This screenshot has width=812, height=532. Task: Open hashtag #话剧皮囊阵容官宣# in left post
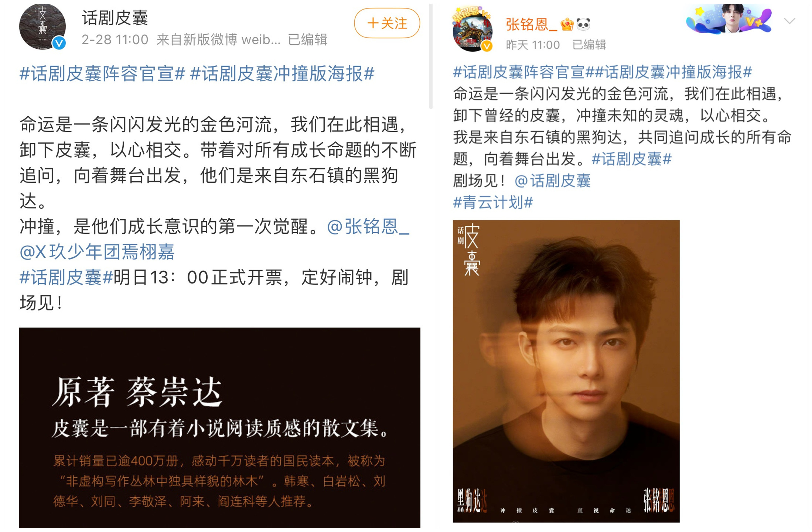[102, 73]
